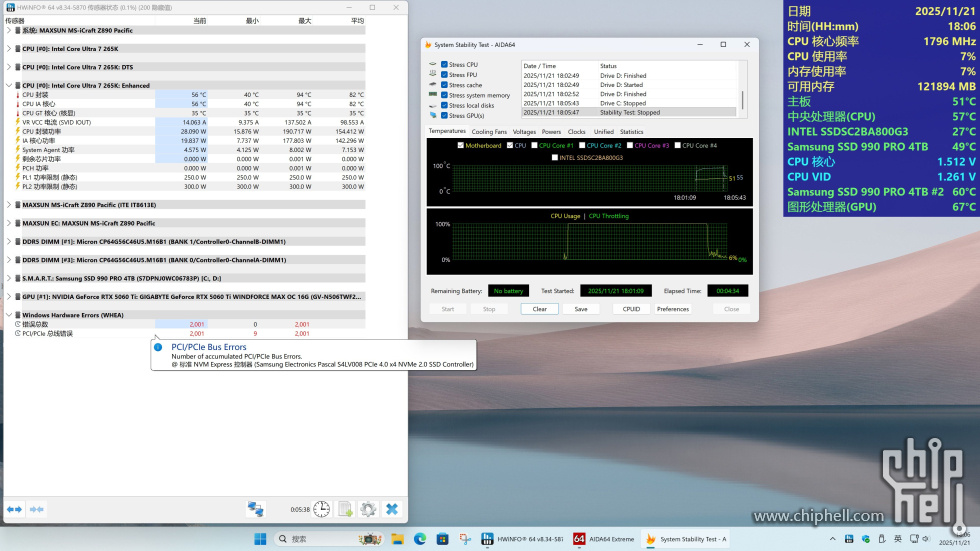Click the HWiNFO expand-left navigation arrows icon

pos(14,509)
